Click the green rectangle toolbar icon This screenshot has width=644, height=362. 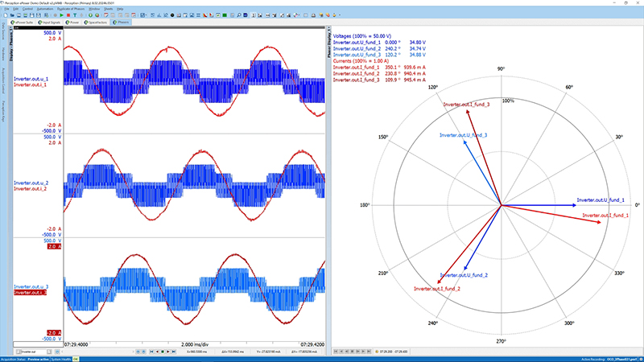pos(225,15)
